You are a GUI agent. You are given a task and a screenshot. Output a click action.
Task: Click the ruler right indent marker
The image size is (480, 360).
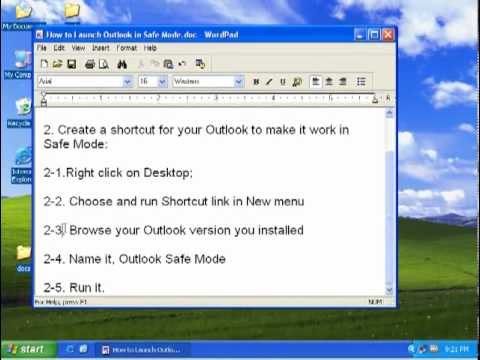click(x=375, y=100)
